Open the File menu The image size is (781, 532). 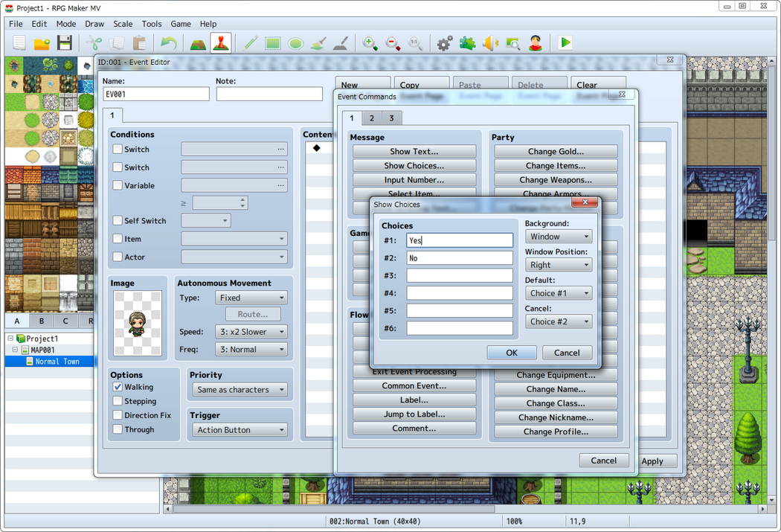coord(16,24)
